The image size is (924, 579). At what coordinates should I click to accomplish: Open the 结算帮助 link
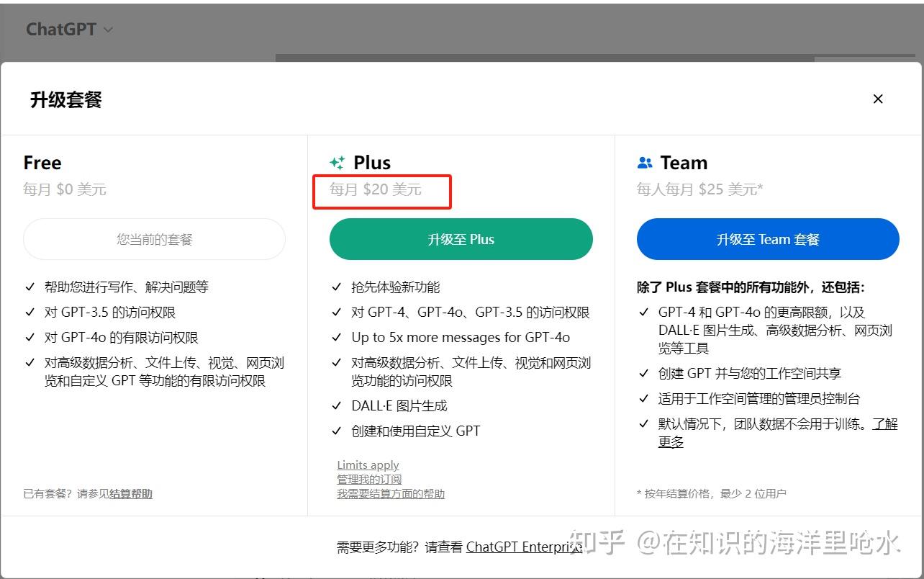click(x=130, y=494)
